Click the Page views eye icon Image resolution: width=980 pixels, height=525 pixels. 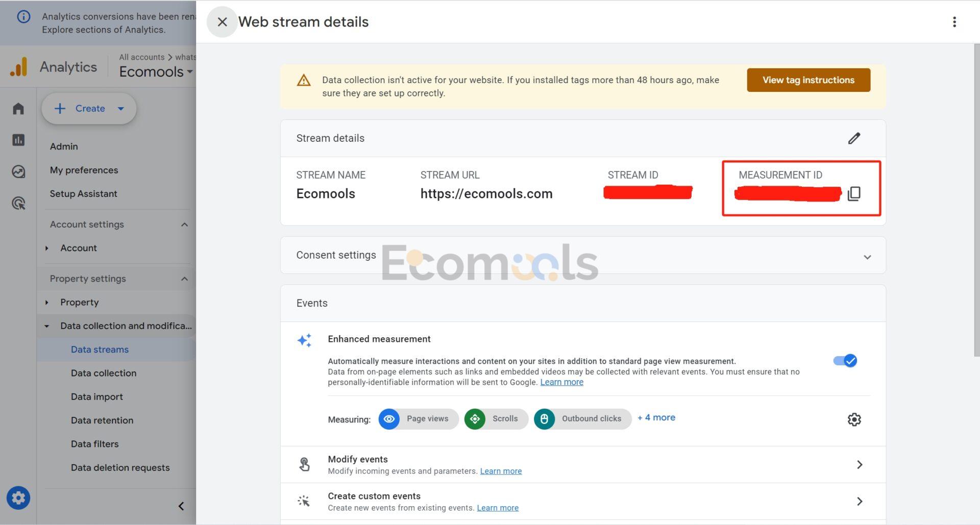389,419
